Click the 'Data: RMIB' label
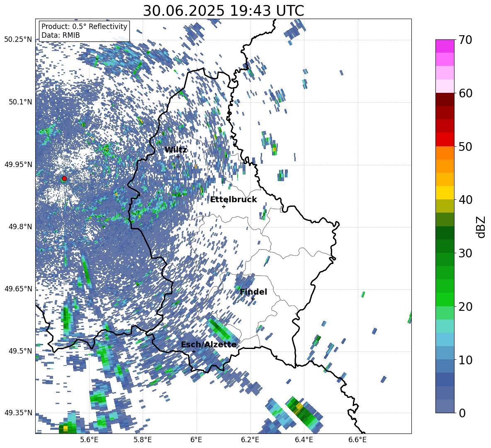This screenshot has height=448, width=491. point(61,35)
